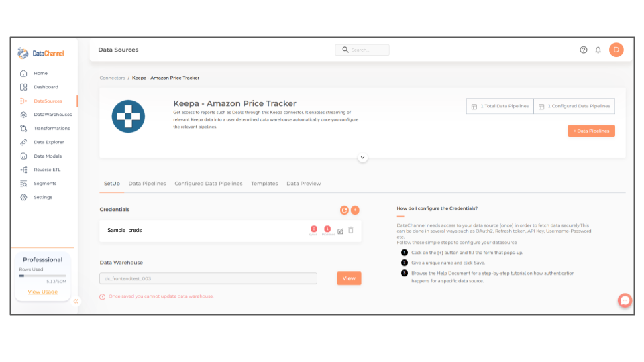Open Data Explorer
The width and height of the screenshot is (644, 362).
[x=49, y=142]
